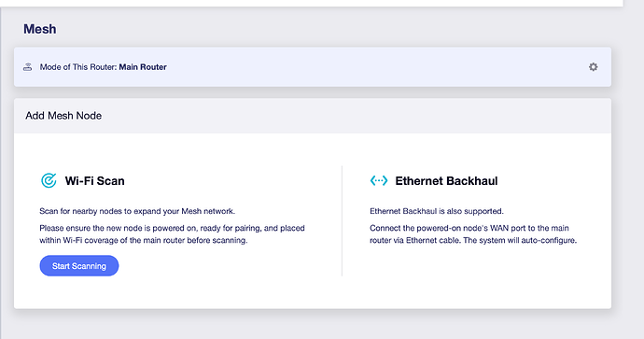Click 'Please ensure the new node is powered on' text
The height and width of the screenshot is (339, 644).
point(172,233)
